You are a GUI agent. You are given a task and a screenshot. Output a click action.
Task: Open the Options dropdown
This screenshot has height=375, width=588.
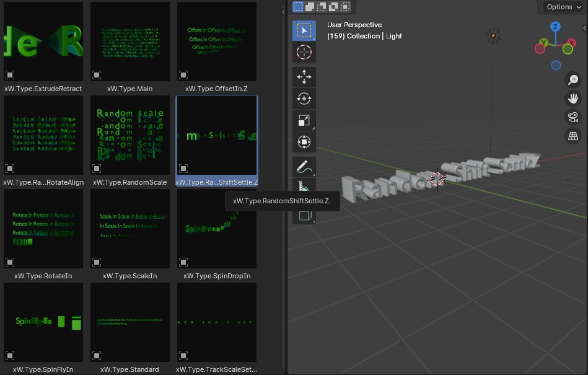pos(563,7)
